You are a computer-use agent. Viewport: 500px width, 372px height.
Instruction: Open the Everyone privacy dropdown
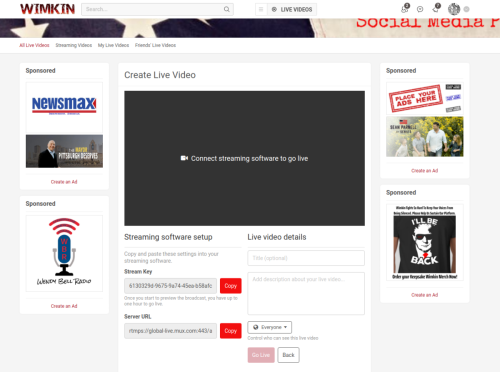pyautogui.click(x=270, y=327)
